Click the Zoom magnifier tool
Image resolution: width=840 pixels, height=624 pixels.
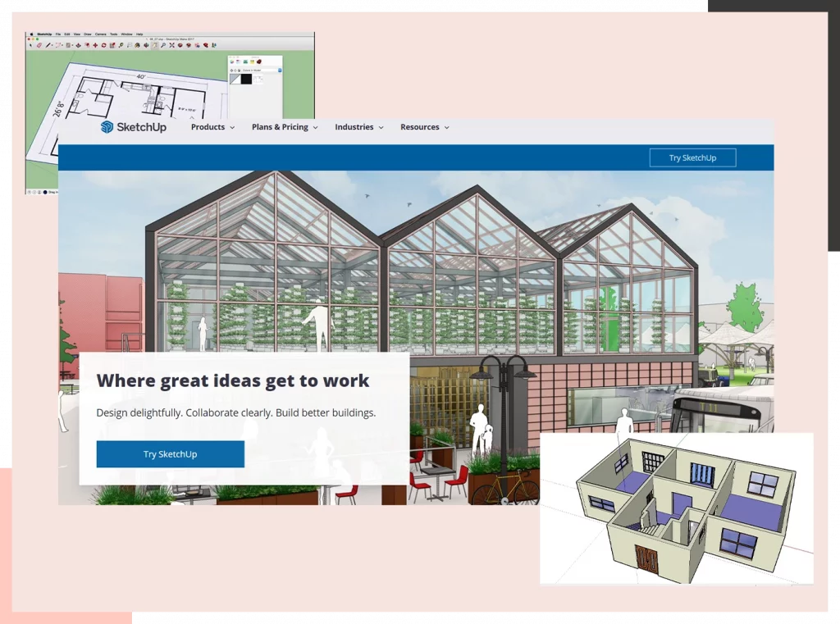point(163,45)
